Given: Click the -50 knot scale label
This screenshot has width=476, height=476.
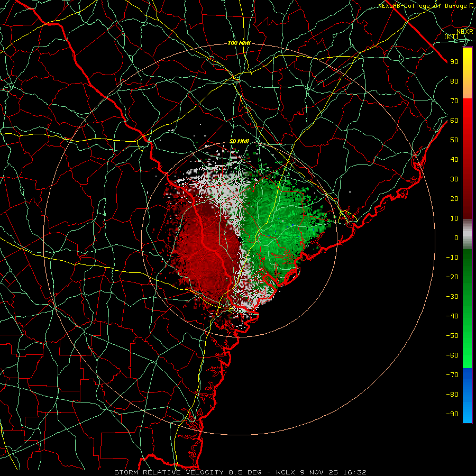Looking at the screenshot, I should tap(452, 336).
